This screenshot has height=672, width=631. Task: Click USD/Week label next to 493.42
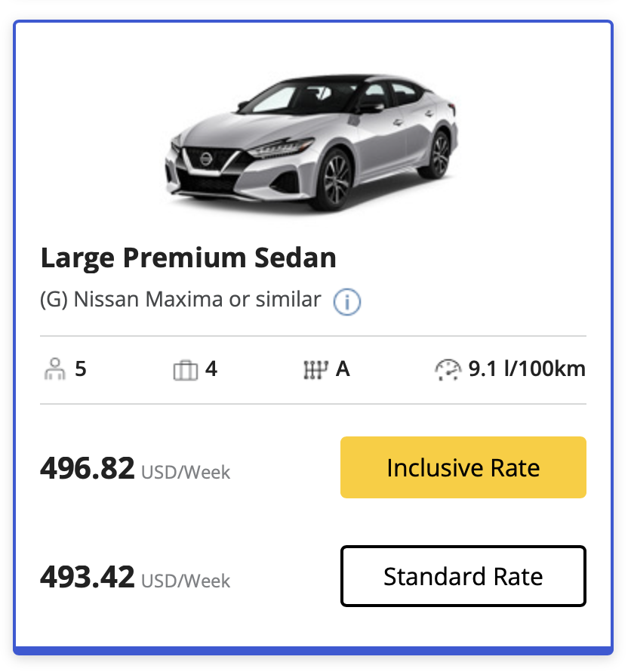[186, 581]
